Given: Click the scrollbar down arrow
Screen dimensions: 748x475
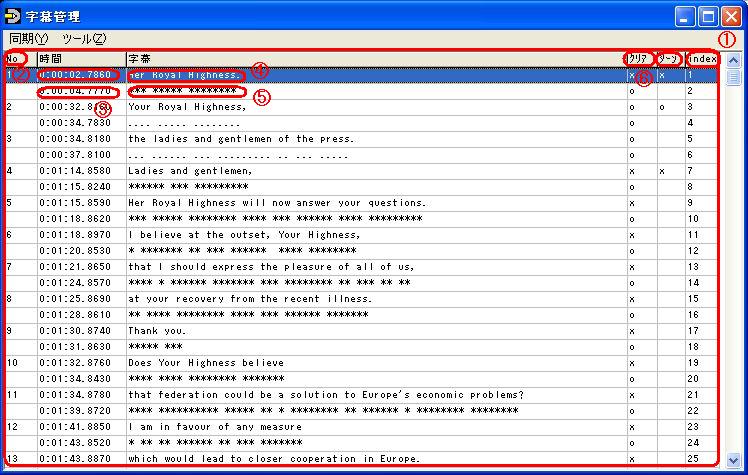Looking at the screenshot, I should pyautogui.click(x=733, y=460).
